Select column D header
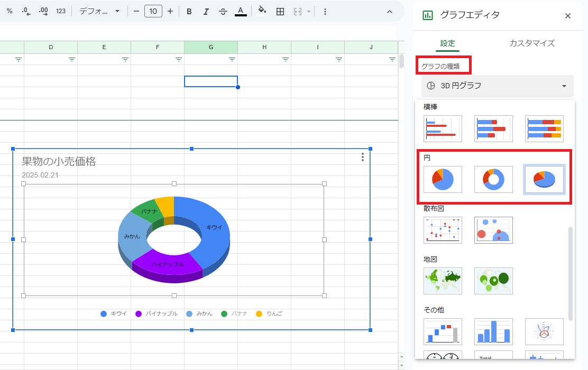This screenshot has width=588, height=370. point(51,47)
